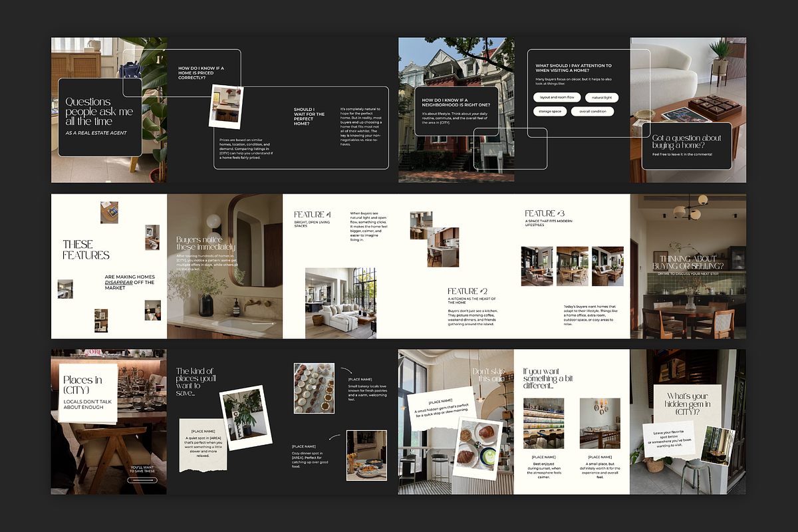Click "DM ME TO DISCUSS YOUR NEXT STEP" text

(688, 273)
